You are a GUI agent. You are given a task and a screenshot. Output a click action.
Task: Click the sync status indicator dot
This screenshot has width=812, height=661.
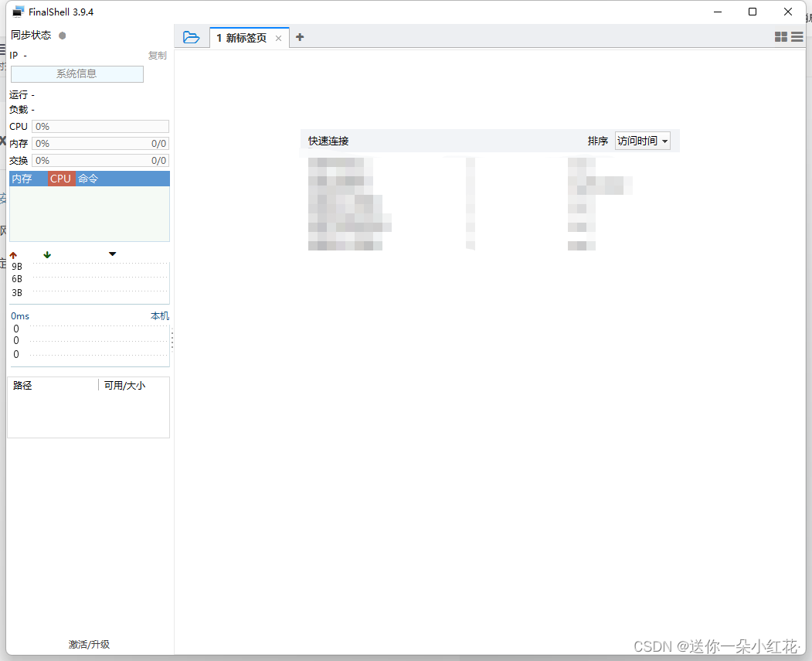(62, 36)
